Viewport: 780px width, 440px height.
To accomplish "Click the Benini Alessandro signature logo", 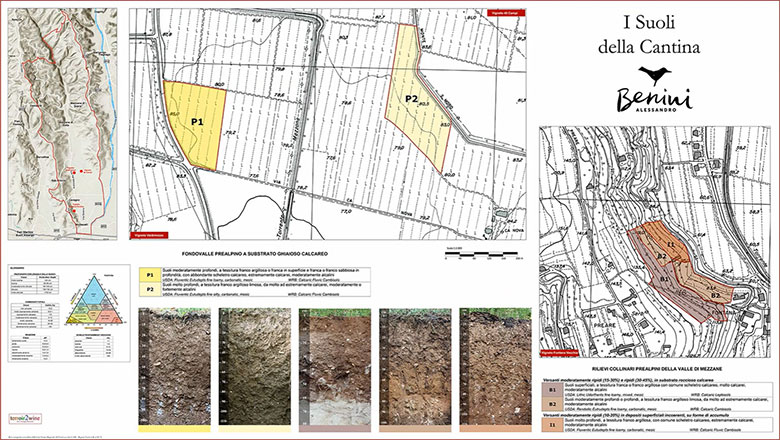I will point(654,100).
